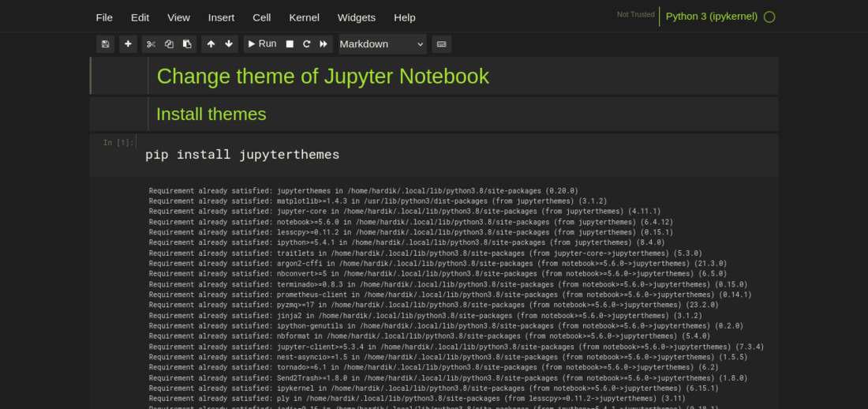This screenshot has height=409, width=868.
Task: Open the File menu
Action: [x=104, y=17]
